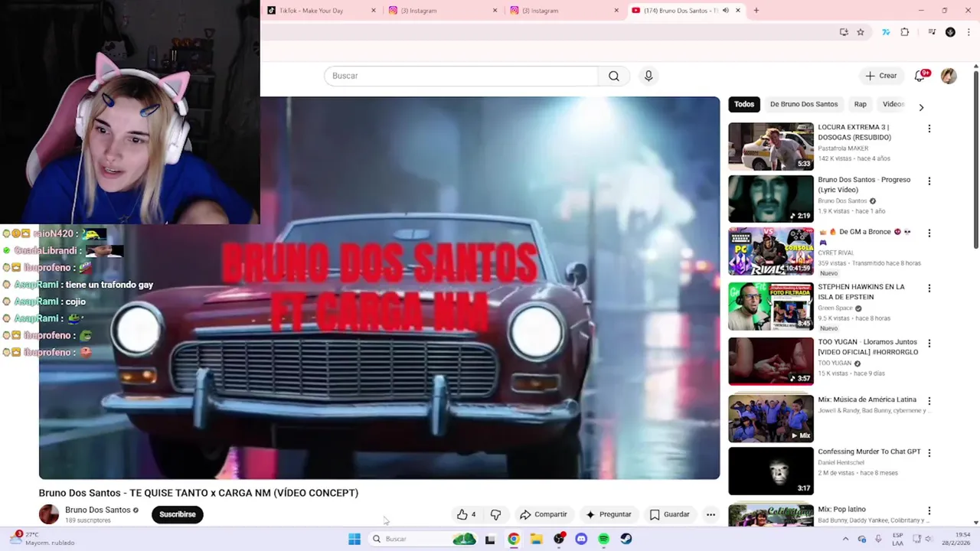Expand hidden system tray icons
The image size is (980, 551).
click(845, 539)
